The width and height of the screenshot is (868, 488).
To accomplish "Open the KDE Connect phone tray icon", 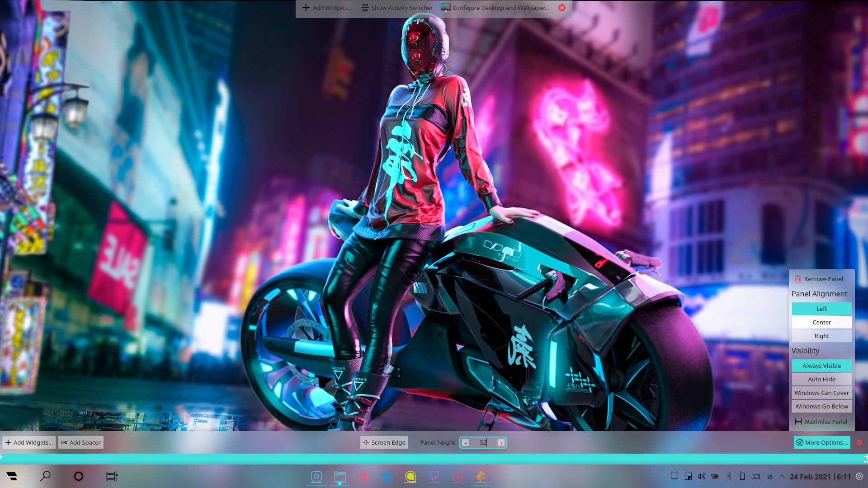I will (742, 476).
